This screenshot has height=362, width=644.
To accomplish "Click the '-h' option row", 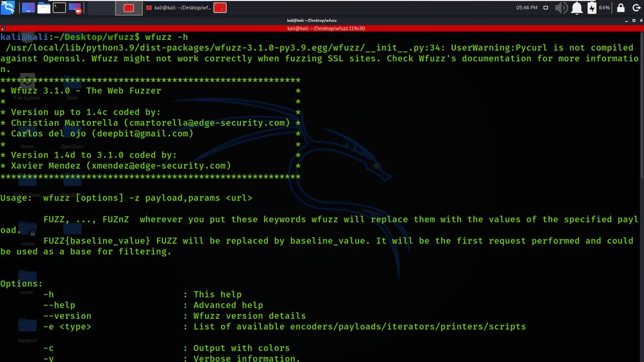I will point(142,294).
